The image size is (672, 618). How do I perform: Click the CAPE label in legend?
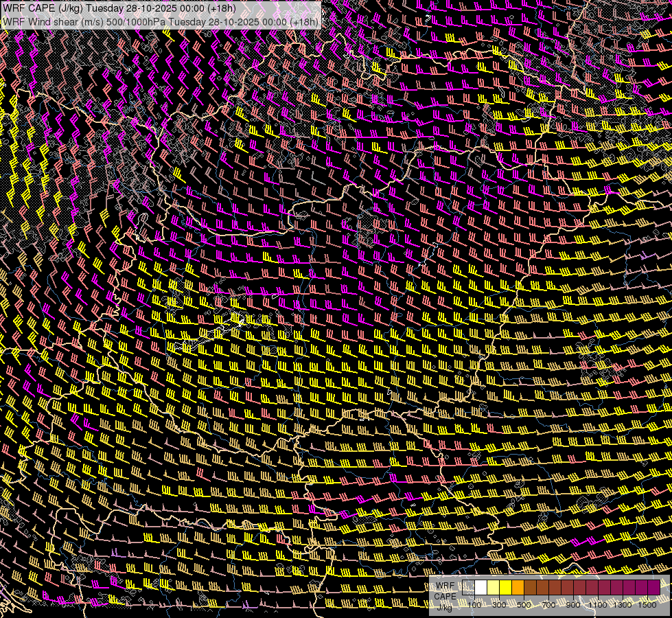445,596
